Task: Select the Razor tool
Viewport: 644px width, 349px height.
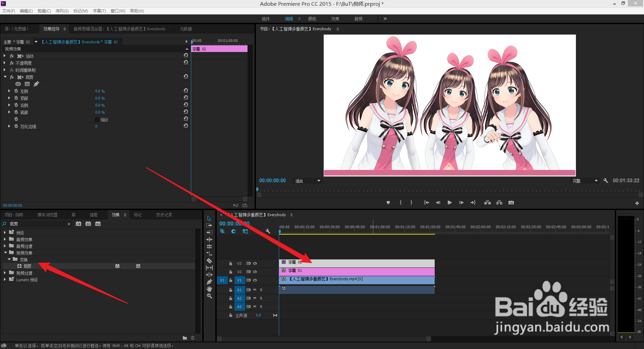Action: point(209,260)
